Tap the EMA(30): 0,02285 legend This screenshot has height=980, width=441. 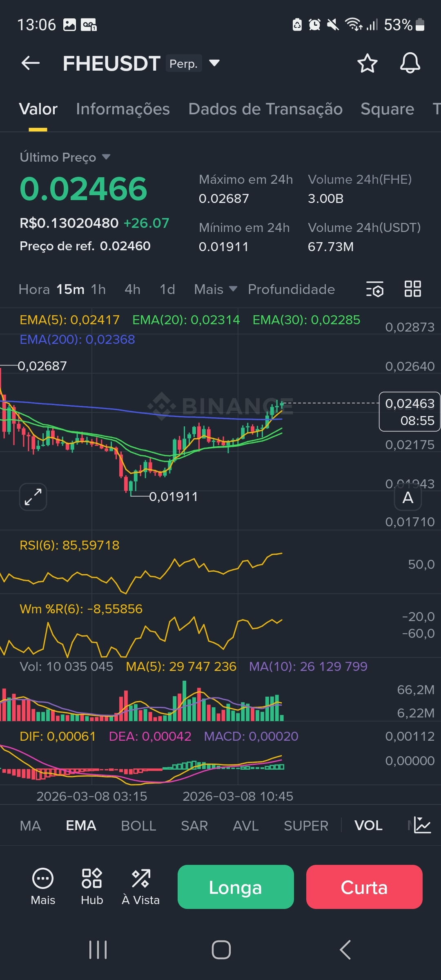click(x=306, y=320)
